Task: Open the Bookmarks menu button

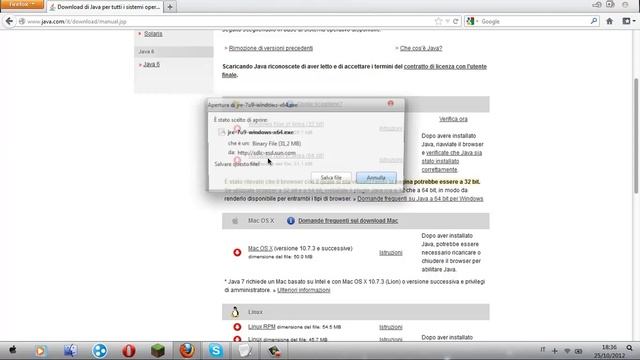Action: 628,21
